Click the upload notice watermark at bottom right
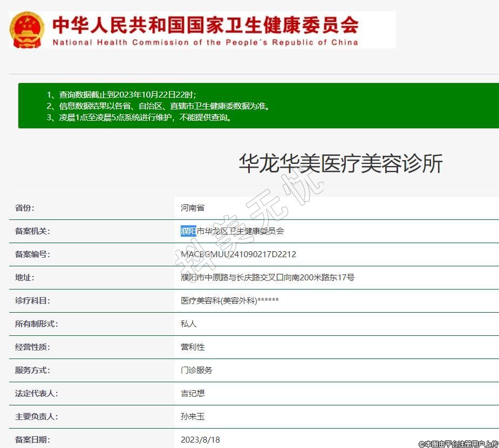Viewport: 499px width, 448px height. [x=458, y=444]
